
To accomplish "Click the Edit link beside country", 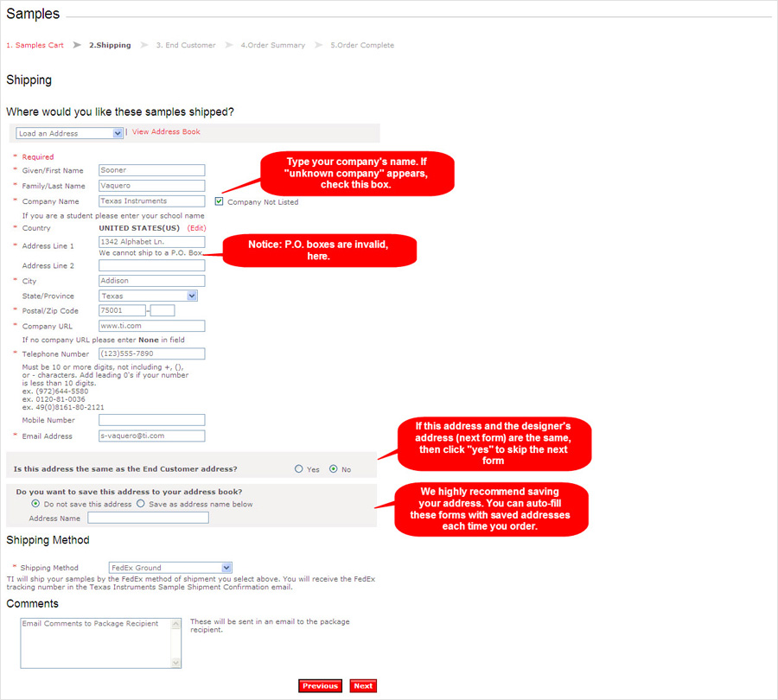I will point(197,228).
